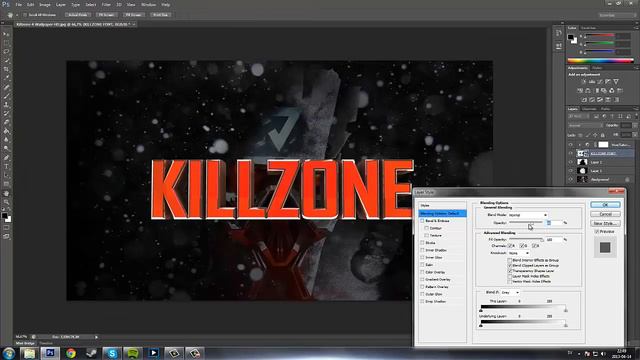Enable Bevel & Emboss checkbox
The image size is (640, 360).
click(422, 221)
